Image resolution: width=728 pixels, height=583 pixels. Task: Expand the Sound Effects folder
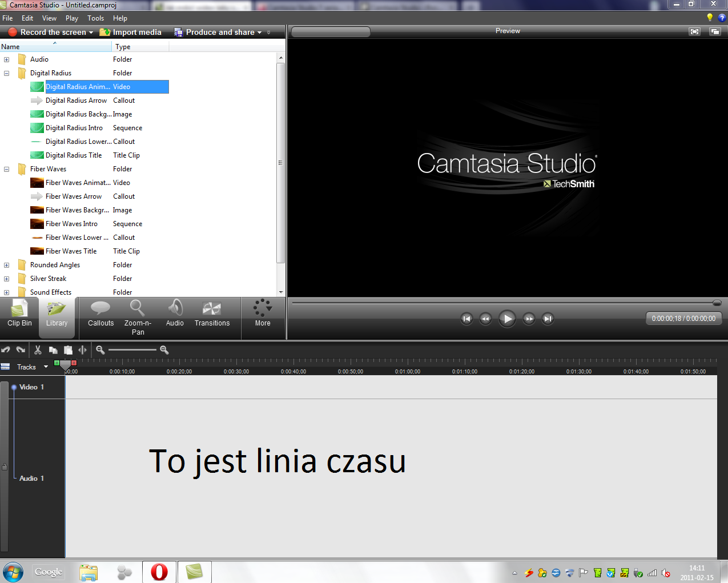pyautogui.click(x=7, y=292)
